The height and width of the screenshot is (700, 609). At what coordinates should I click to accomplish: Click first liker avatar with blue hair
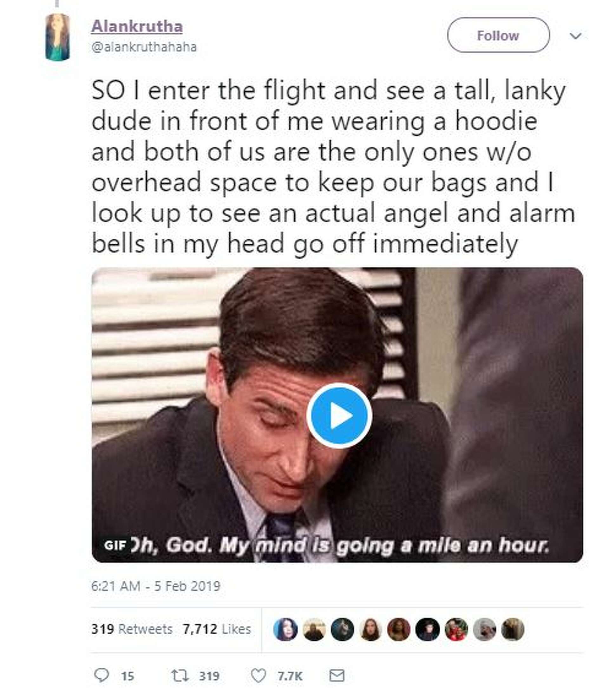point(285,629)
